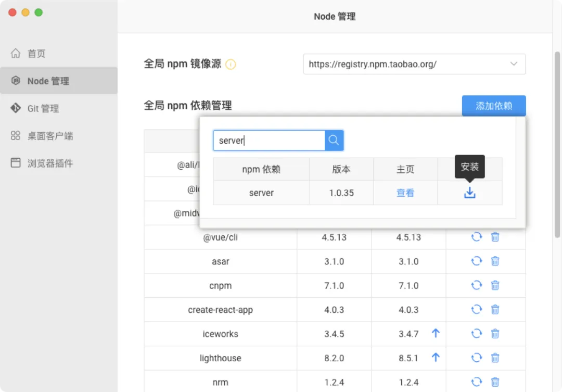This screenshot has width=562, height=392.
Task: Reinstall create-react-app with refresh icon
Action: tap(476, 310)
